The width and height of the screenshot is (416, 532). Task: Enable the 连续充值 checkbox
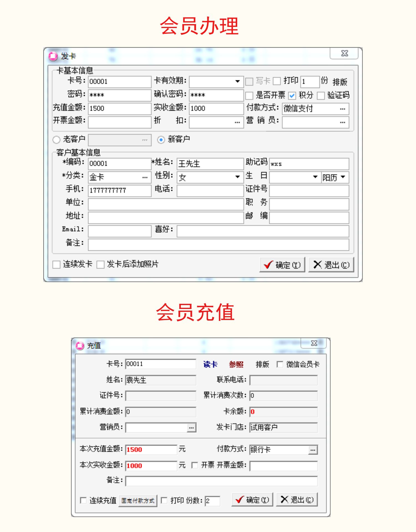[x=83, y=500]
